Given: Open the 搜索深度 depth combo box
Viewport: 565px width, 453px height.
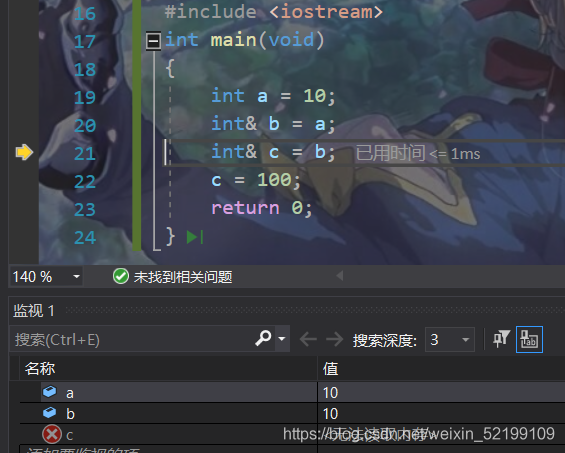Looking at the screenshot, I should click(x=450, y=339).
